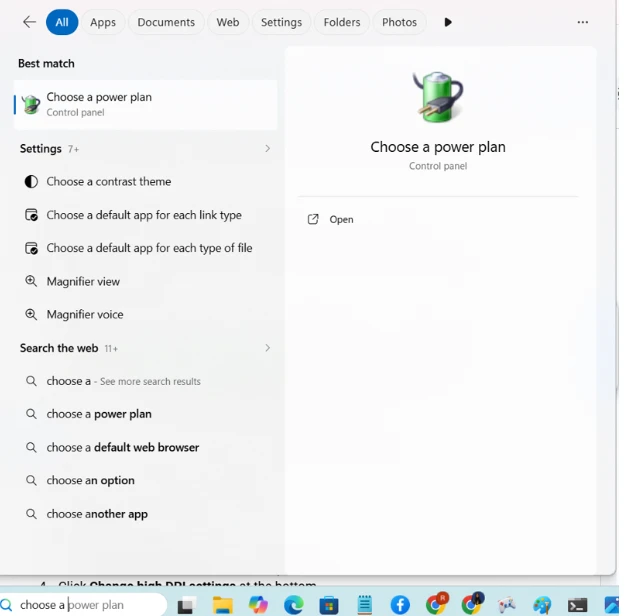Select web suggestion 'choose a power plan'
Screen dimensions: 625x616
point(145,414)
